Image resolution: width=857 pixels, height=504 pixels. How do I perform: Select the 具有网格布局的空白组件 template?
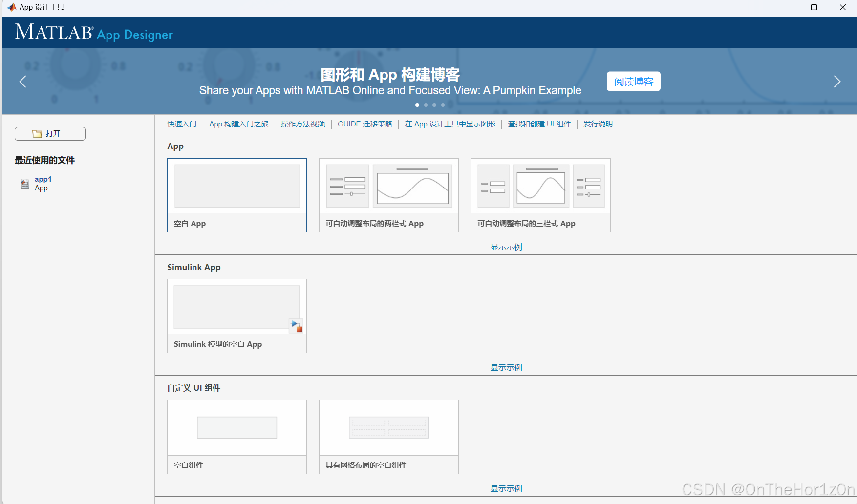(389, 437)
